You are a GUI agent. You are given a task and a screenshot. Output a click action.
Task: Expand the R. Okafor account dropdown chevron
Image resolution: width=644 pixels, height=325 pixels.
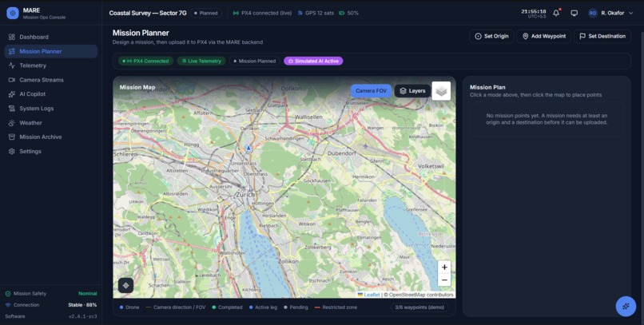pos(631,13)
